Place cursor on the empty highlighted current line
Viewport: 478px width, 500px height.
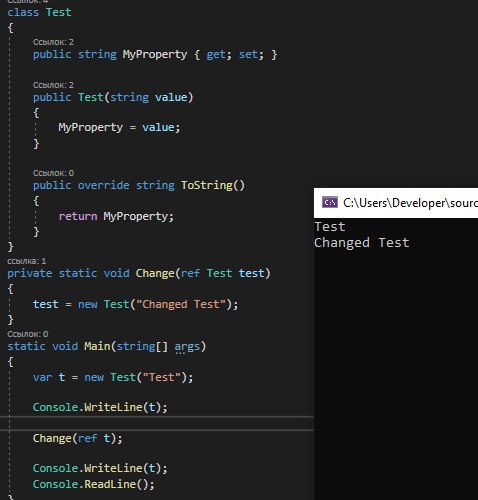pyautogui.click(x=157, y=423)
